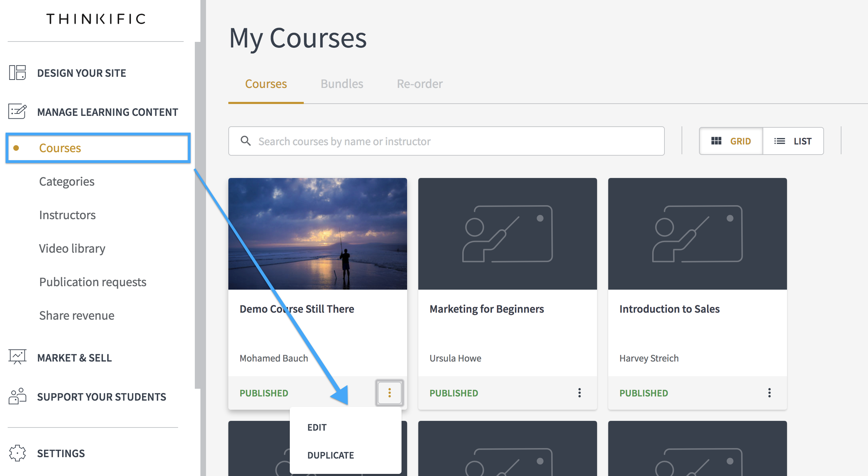Viewport: 868px width, 476px height.
Task: Click the My Courses page heading
Action: 298,38
